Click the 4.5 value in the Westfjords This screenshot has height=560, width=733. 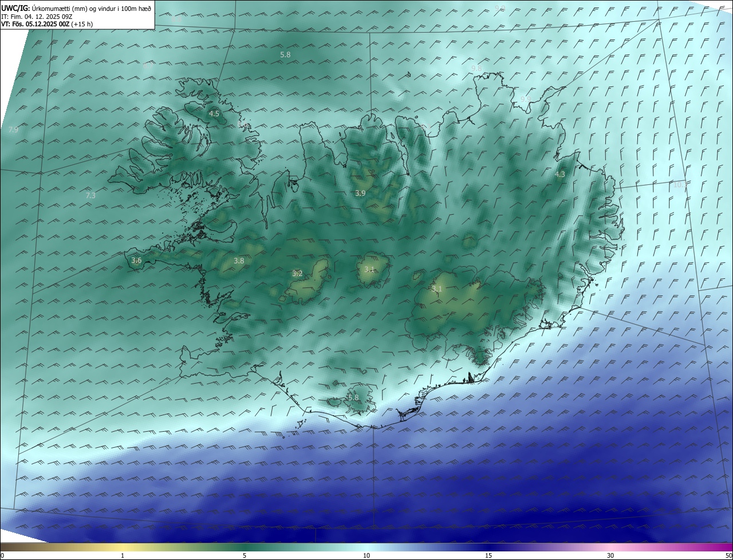[214, 113]
